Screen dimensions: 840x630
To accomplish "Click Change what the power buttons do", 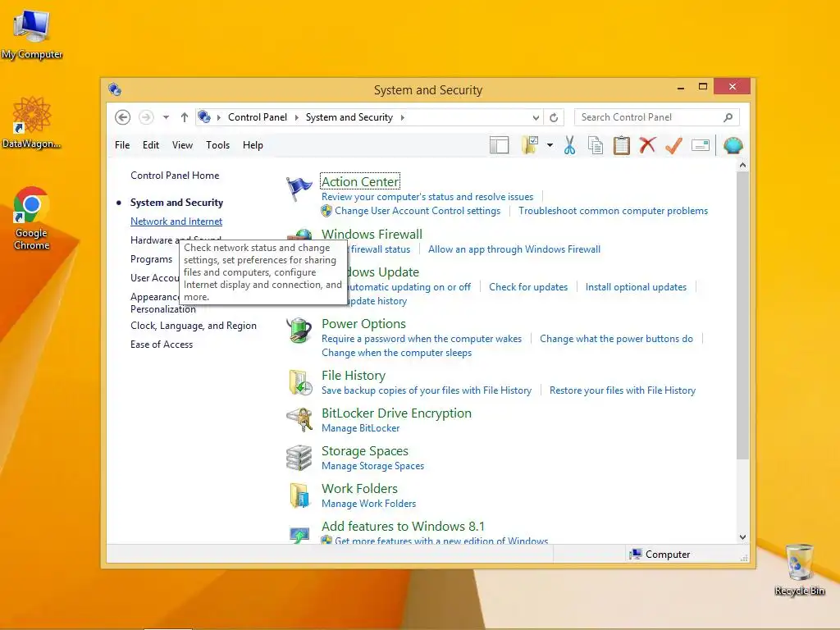I will point(616,339).
